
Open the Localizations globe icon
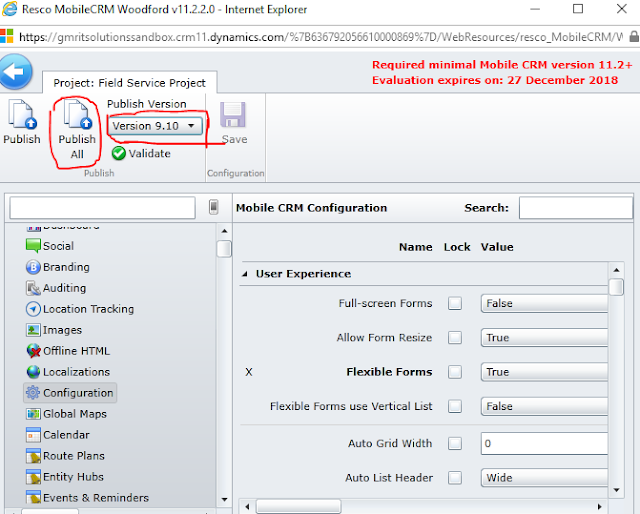click(x=33, y=372)
